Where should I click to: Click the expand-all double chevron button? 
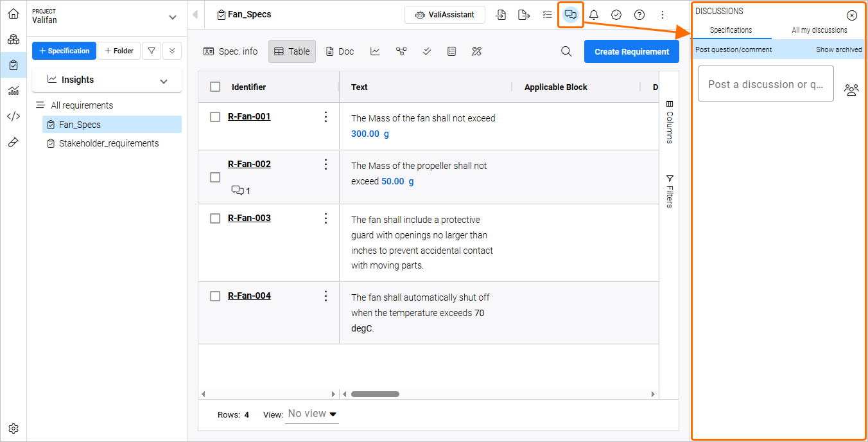tap(172, 51)
